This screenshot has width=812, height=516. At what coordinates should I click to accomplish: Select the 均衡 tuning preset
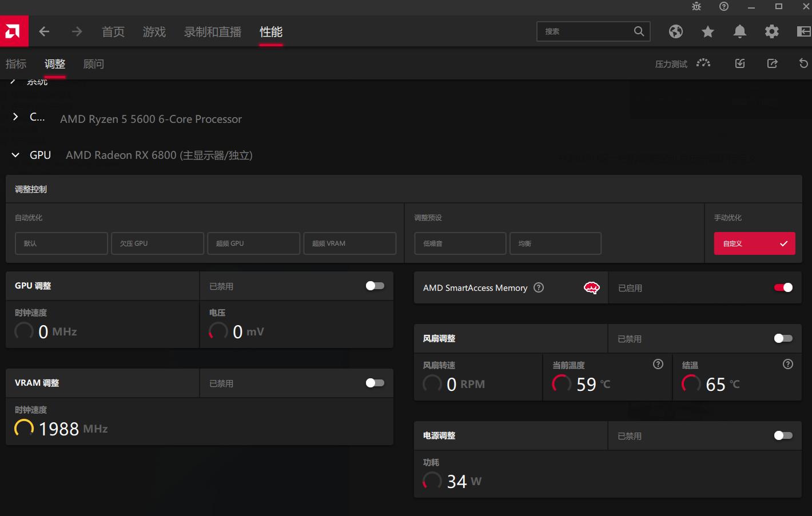tap(555, 243)
